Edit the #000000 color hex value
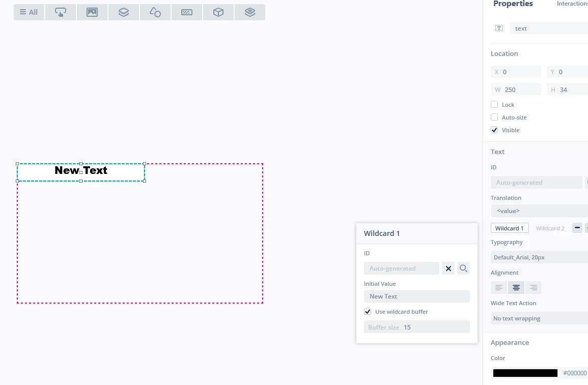588x385 pixels. [x=575, y=373]
